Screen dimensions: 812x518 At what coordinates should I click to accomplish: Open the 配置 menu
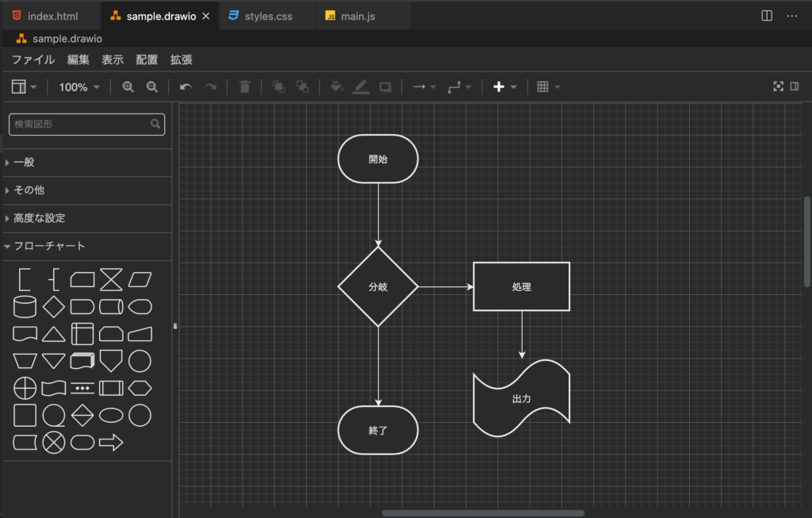point(147,59)
